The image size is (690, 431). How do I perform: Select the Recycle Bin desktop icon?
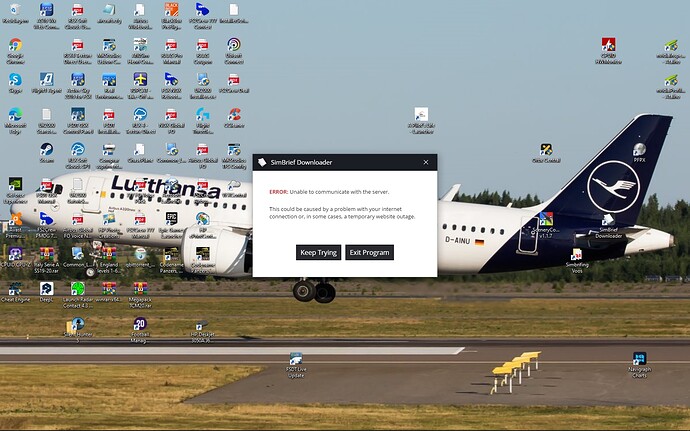point(15,13)
